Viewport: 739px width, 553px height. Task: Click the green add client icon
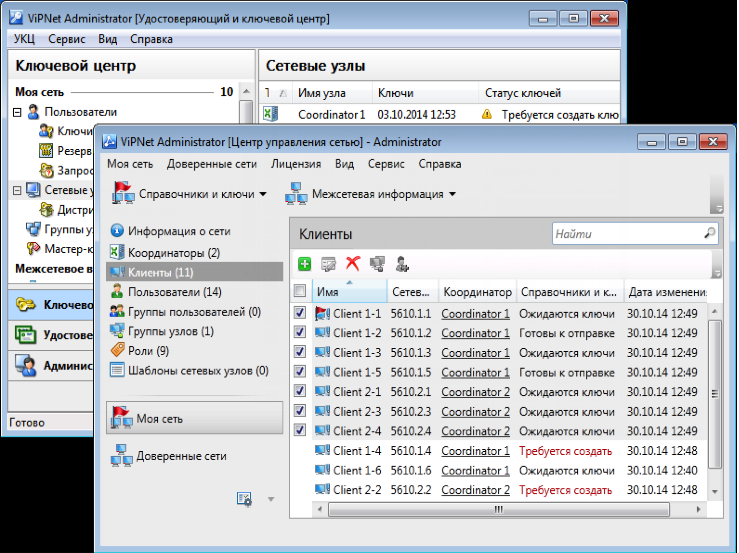tap(304, 264)
